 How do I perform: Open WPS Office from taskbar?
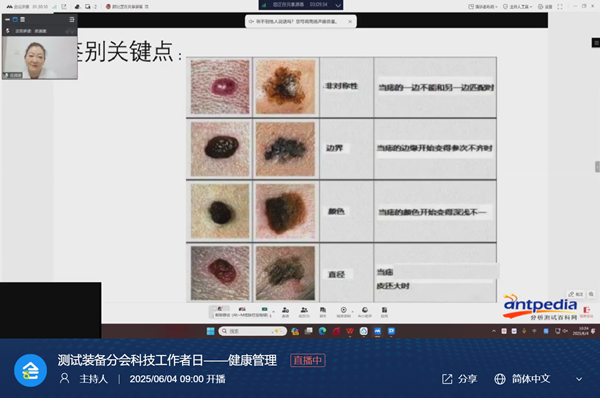click(350, 331)
